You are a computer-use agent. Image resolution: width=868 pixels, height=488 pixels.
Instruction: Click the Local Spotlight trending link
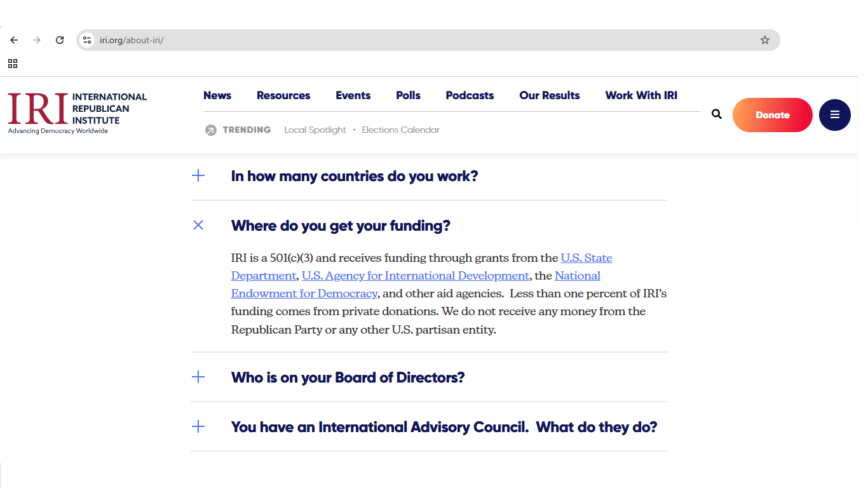pos(315,130)
